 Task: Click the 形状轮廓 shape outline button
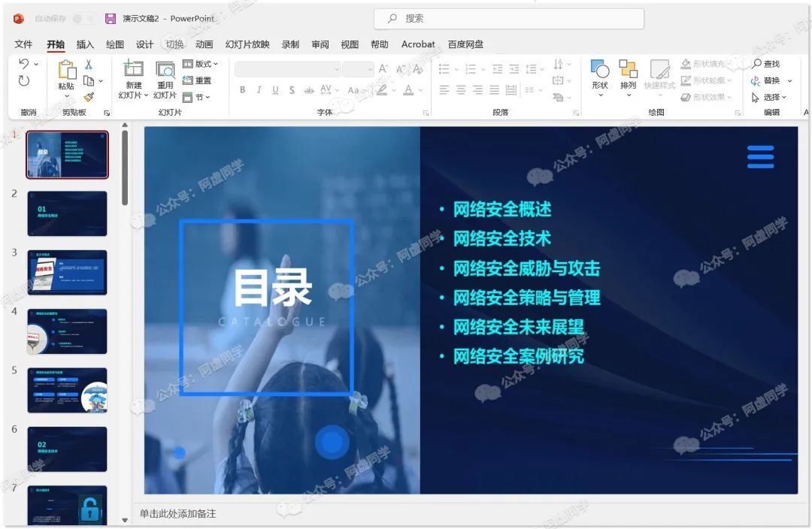point(706,80)
